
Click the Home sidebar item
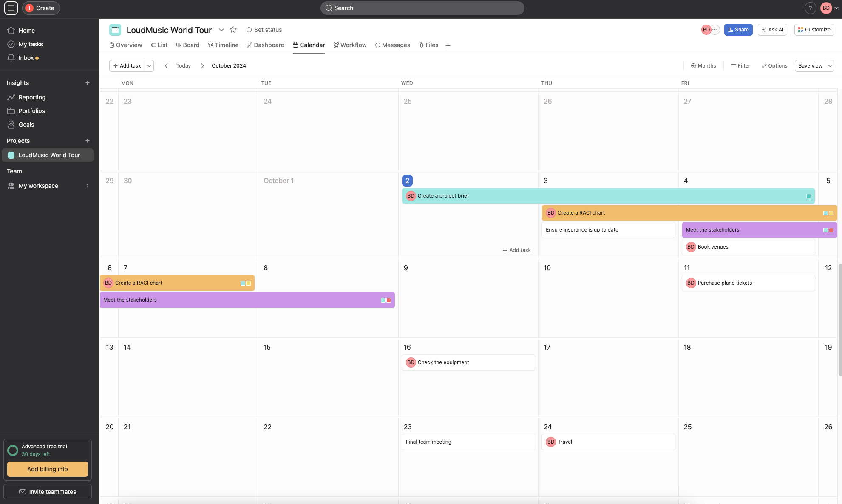pyautogui.click(x=48, y=31)
